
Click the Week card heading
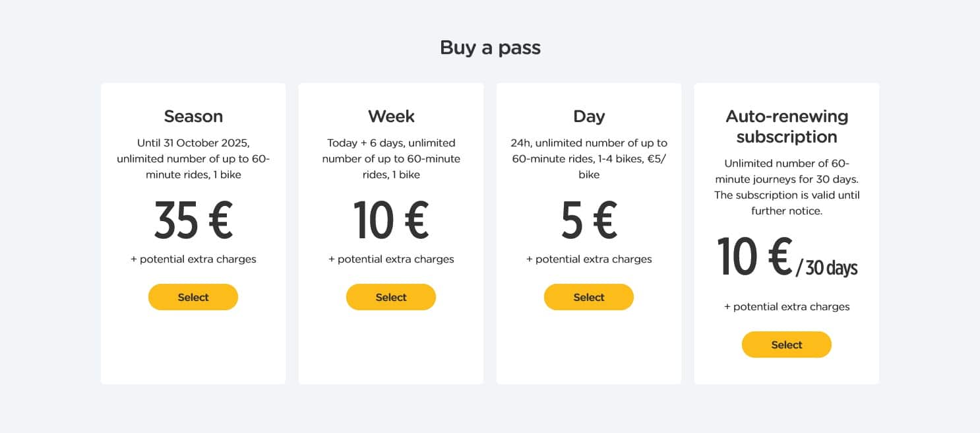click(391, 116)
